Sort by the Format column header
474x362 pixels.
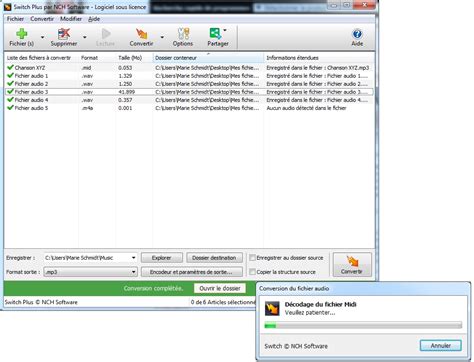point(97,58)
